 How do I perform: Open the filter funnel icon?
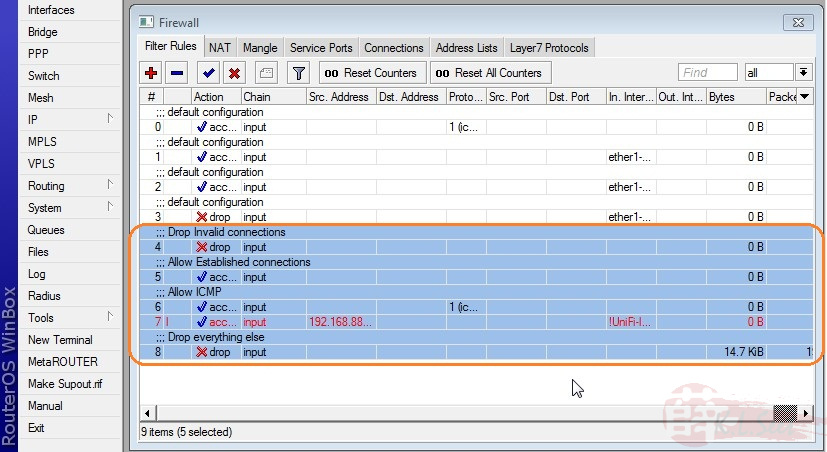tap(299, 73)
